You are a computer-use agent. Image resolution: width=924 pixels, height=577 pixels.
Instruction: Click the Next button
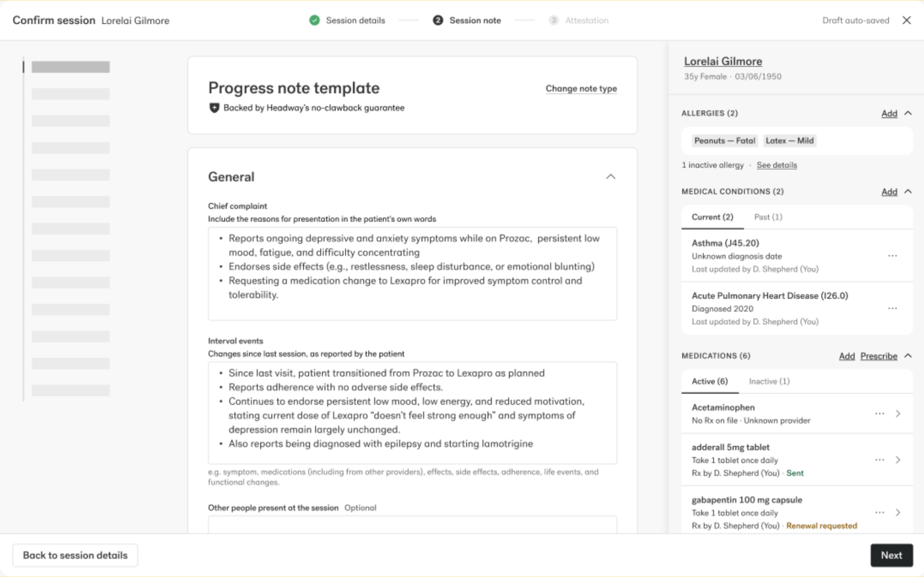coord(891,555)
